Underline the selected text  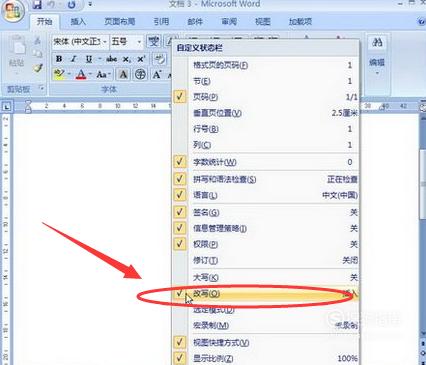[89, 59]
